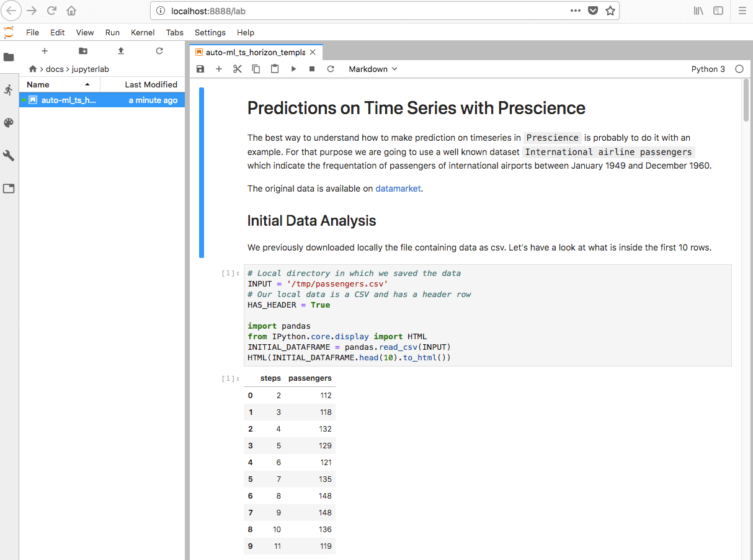The image size is (753, 560).
Task: Restart the kernel from the notebook toolbar
Action: click(x=331, y=69)
